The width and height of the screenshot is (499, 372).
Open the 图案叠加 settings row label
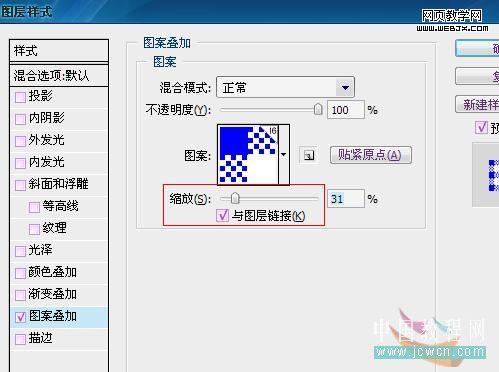tap(53, 316)
